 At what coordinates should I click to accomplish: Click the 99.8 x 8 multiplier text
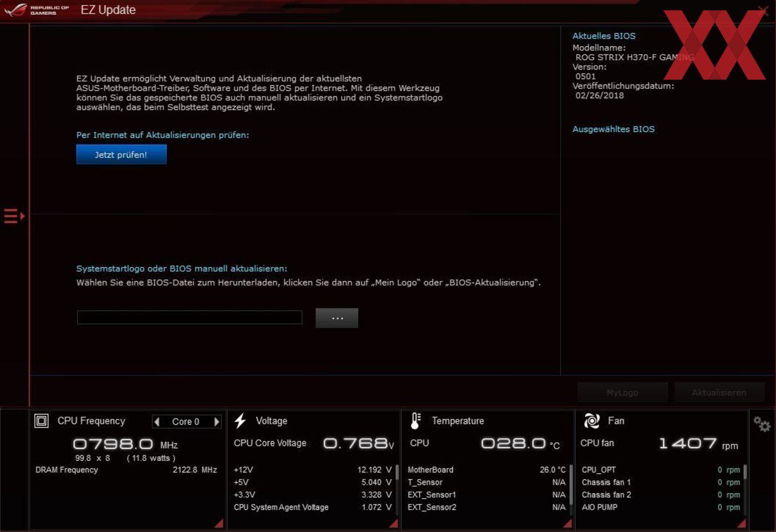point(92,458)
